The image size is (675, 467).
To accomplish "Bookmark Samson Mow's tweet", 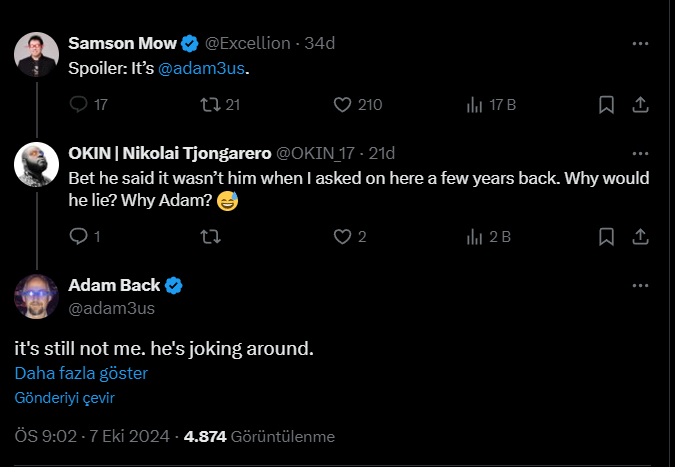I will 605,104.
